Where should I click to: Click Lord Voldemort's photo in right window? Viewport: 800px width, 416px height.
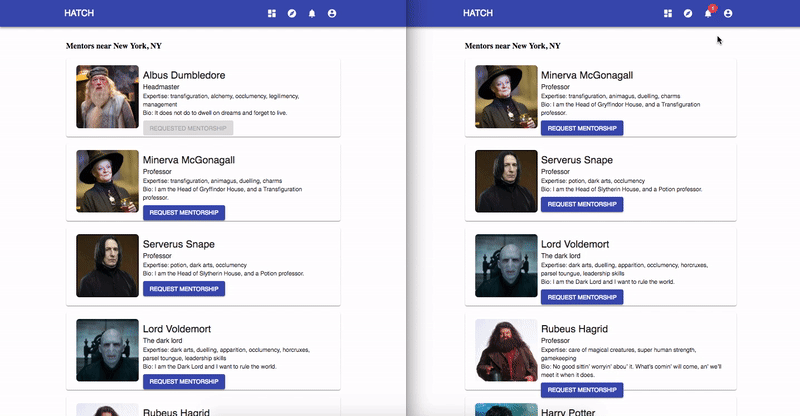pyautogui.click(x=506, y=265)
